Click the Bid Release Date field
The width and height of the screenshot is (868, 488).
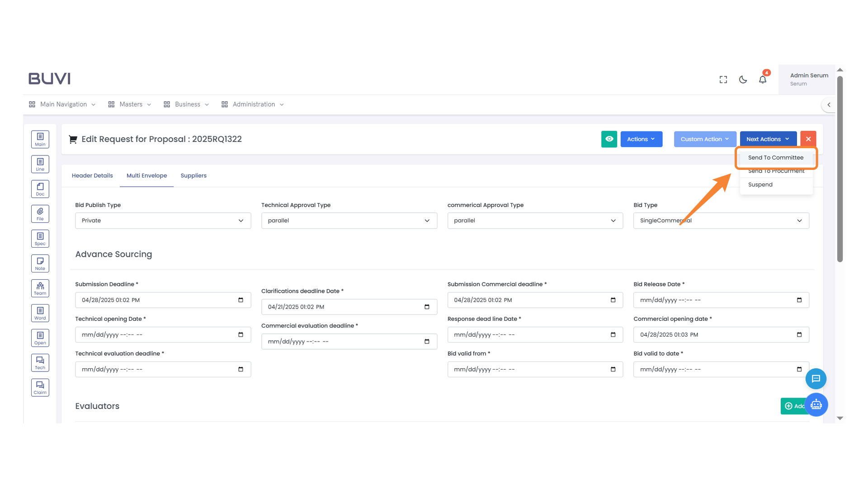click(x=721, y=300)
